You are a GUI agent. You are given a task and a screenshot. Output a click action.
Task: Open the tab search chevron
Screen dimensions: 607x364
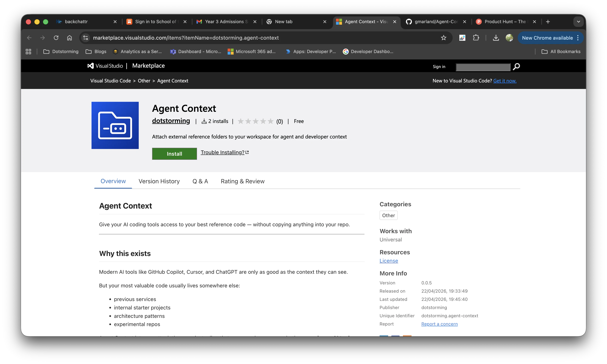(x=579, y=22)
